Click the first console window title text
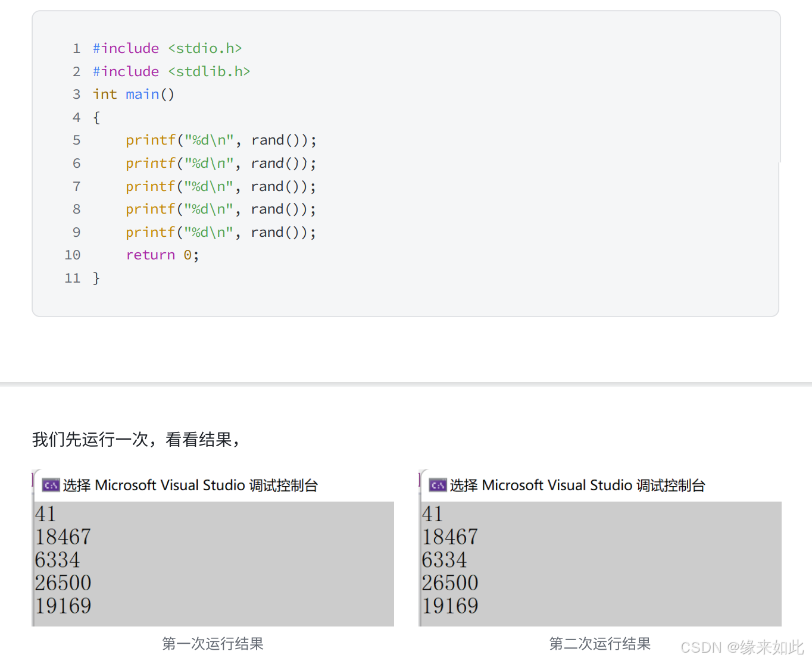The image size is (812, 661). pos(190,485)
